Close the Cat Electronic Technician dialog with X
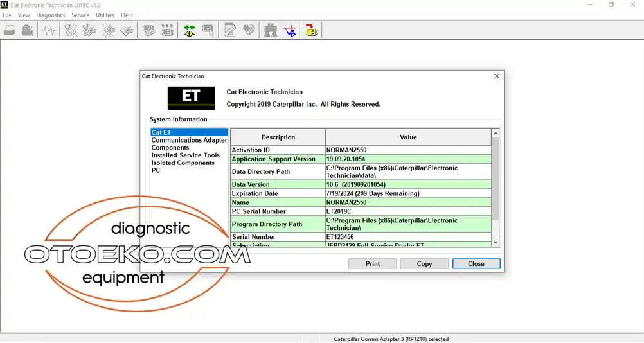The width and height of the screenshot is (644, 343). 496,76
